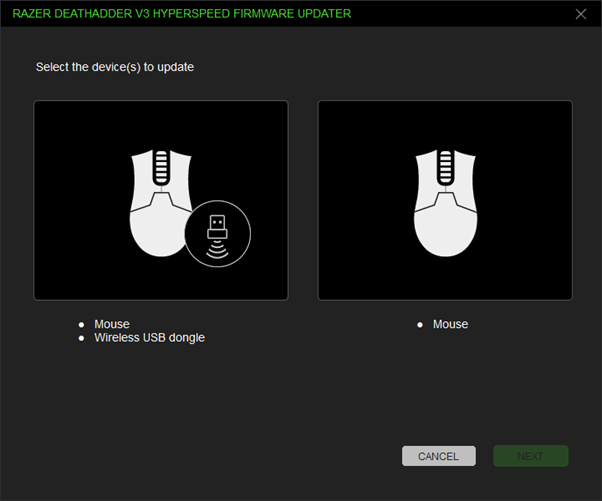Click the 'Wireless USB dongle' label

[149, 338]
